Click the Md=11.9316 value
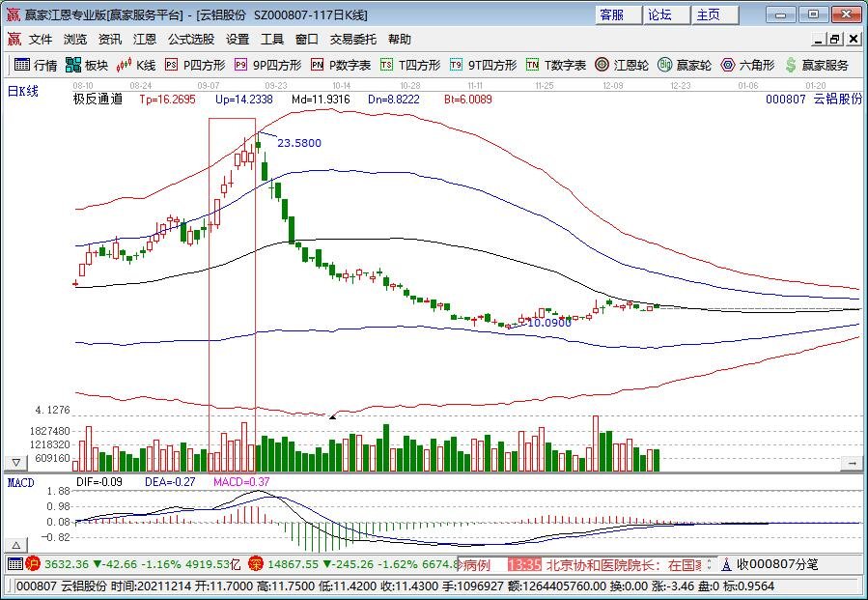 [322, 100]
